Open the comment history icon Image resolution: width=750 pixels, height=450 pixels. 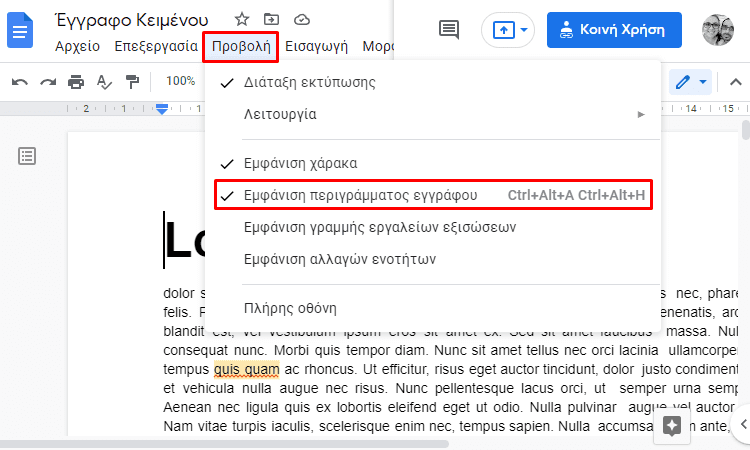(449, 30)
